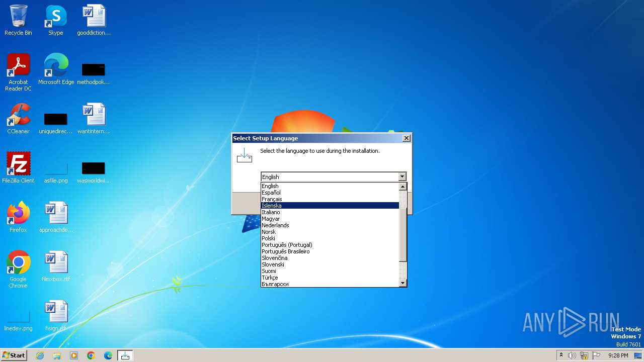
Task: Open File Explorer from the taskbar
Action: point(57,355)
